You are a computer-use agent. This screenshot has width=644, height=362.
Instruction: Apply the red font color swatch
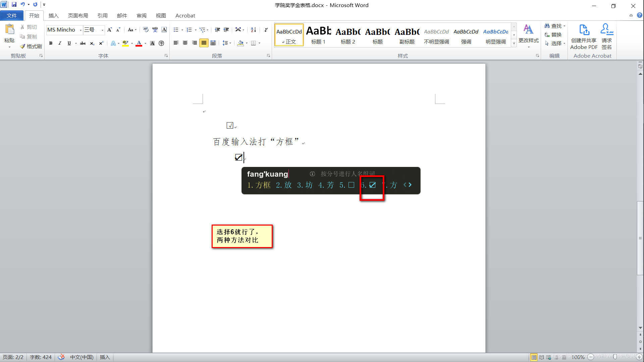[x=139, y=43]
